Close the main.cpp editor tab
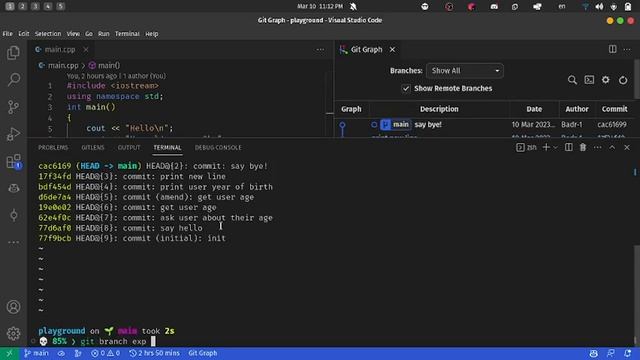The image size is (640, 360). [x=86, y=49]
